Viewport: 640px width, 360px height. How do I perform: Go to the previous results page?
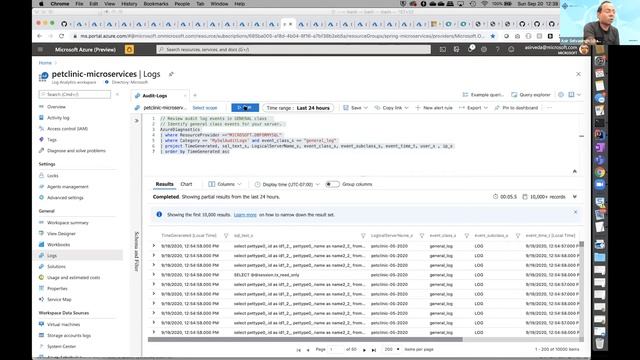pyautogui.click(x=308, y=350)
